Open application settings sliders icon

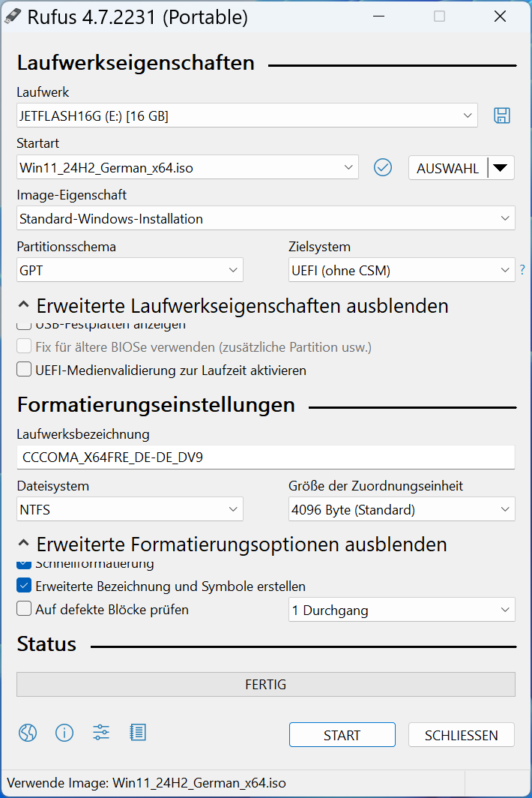coord(101,733)
